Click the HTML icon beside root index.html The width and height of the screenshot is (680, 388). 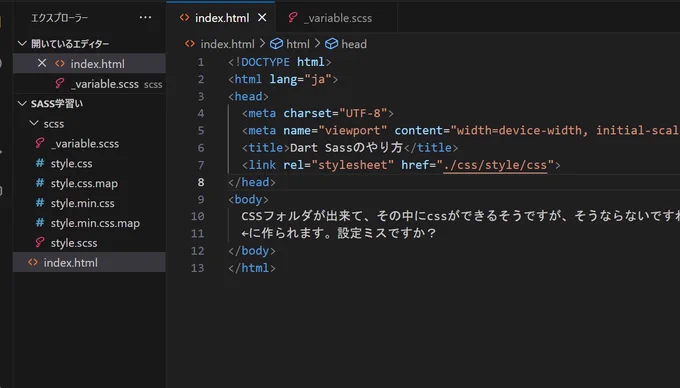[33, 262]
